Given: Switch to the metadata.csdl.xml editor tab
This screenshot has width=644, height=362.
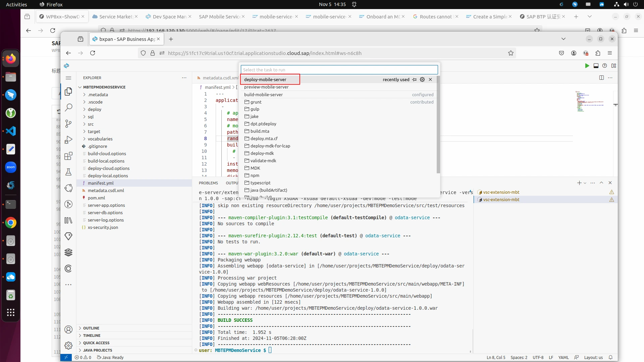Looking at the screenshot, I should [x=217, y=78].
